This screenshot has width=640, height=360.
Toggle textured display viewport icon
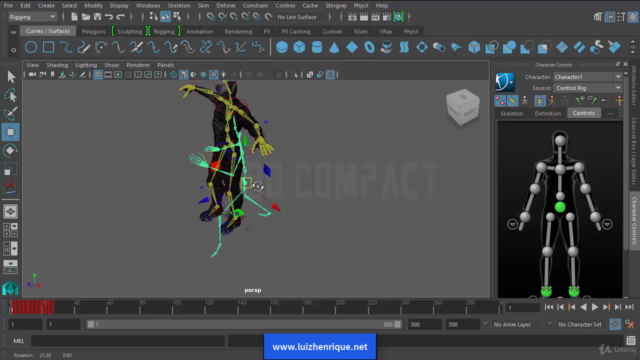tap(213, 75)
